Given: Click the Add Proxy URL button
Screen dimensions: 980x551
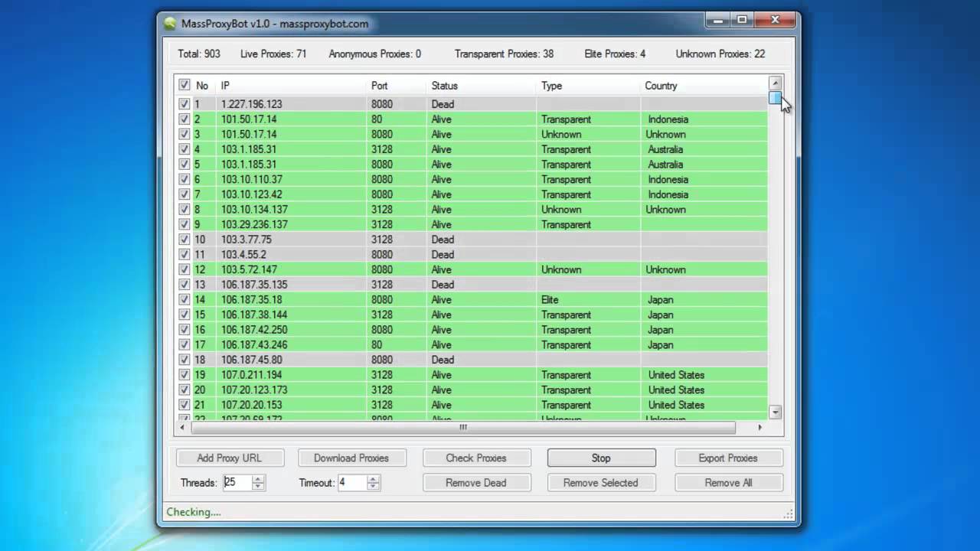Looking at the screenshot, I should 230,458.
